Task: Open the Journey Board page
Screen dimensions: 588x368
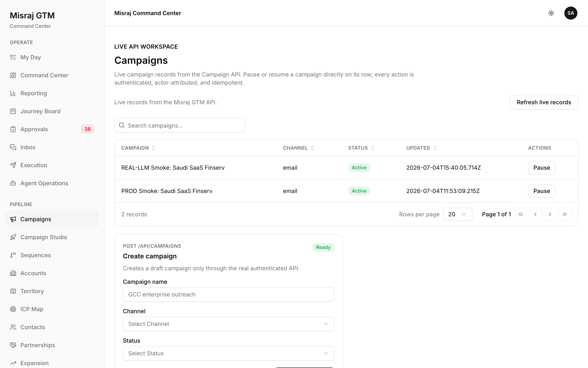Action: click(x=52, y=111)
